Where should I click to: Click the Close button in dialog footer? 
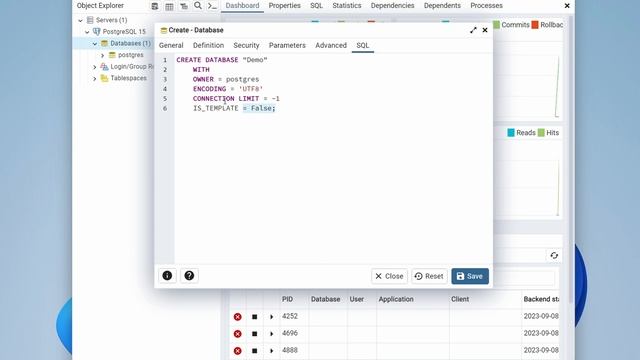click(x=389, y=276)
